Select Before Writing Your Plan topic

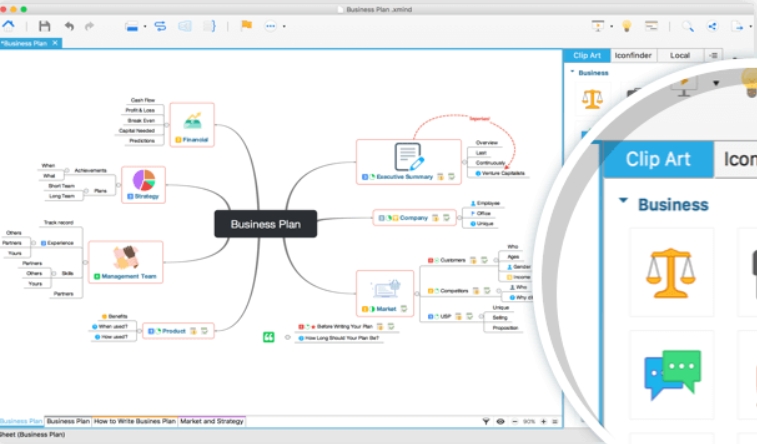(x=345, y=327)
